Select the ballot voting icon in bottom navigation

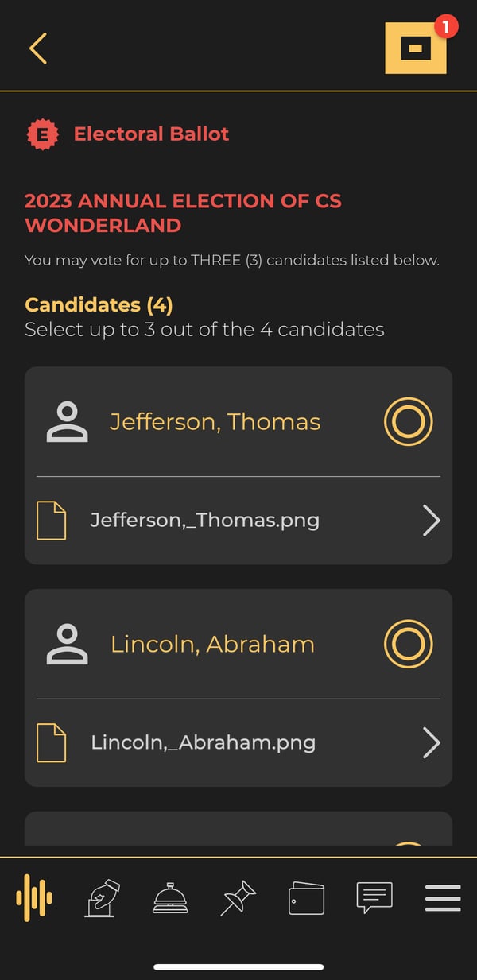point(99,899)
